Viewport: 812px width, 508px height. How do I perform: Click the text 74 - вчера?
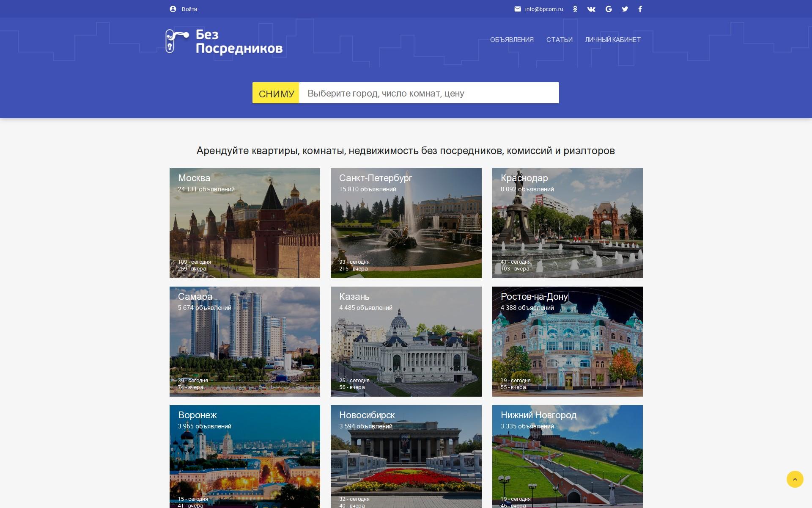pyautogui.click(x=190, y=387)
